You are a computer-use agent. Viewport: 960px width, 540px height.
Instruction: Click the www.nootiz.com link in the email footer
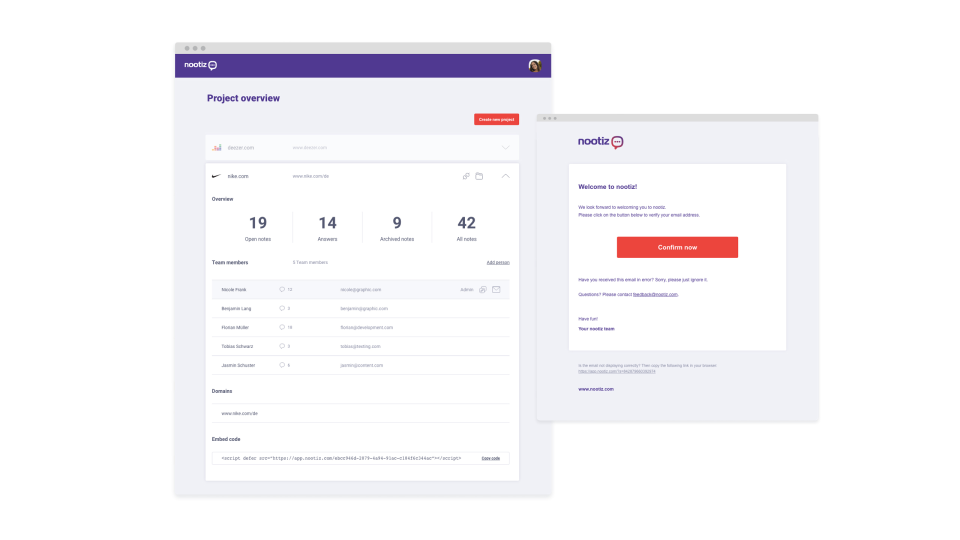pyautogui.click(x=596, y=389)
